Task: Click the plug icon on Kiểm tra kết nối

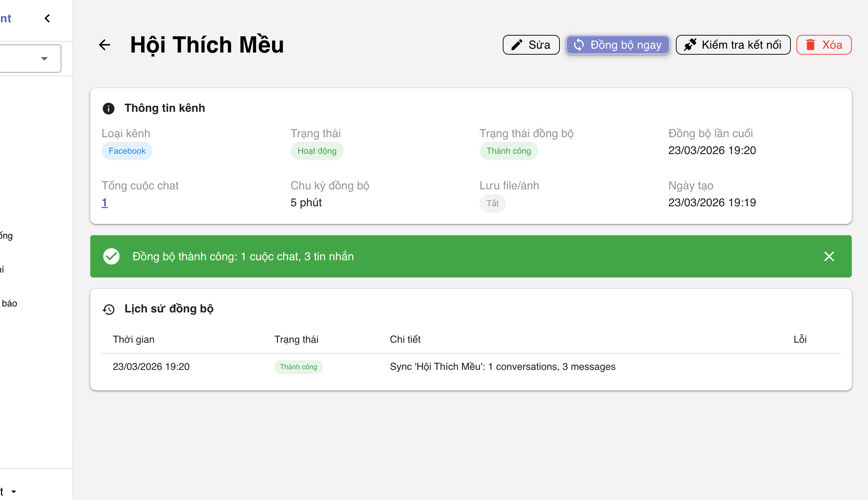Action: (x=690, y=45)
